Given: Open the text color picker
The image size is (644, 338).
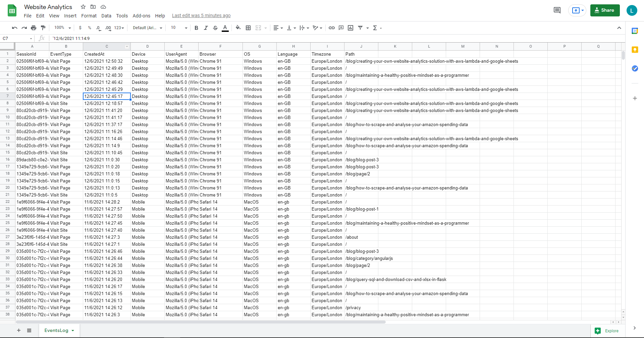Looking at the screenshot, I should click(x=225, y=28).
